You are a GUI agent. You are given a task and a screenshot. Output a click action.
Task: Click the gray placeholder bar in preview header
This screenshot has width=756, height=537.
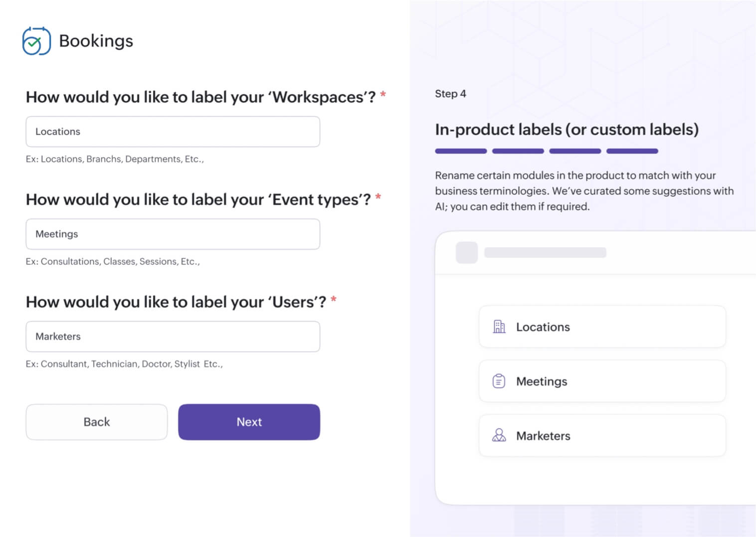545,253
